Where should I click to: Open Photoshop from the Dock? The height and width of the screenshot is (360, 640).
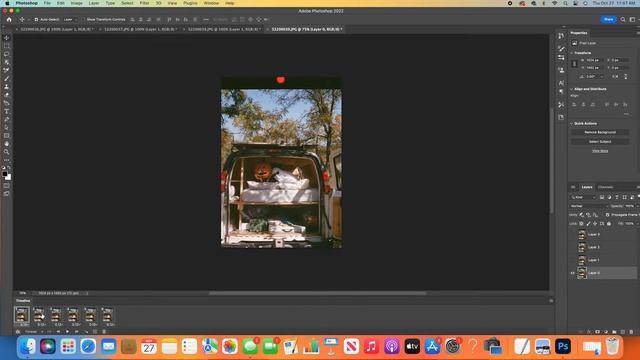tap(563, 347)
